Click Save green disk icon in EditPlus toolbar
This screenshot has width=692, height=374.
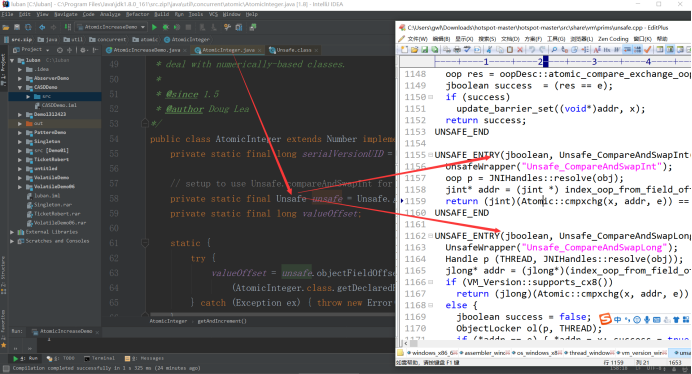point(425,49)
